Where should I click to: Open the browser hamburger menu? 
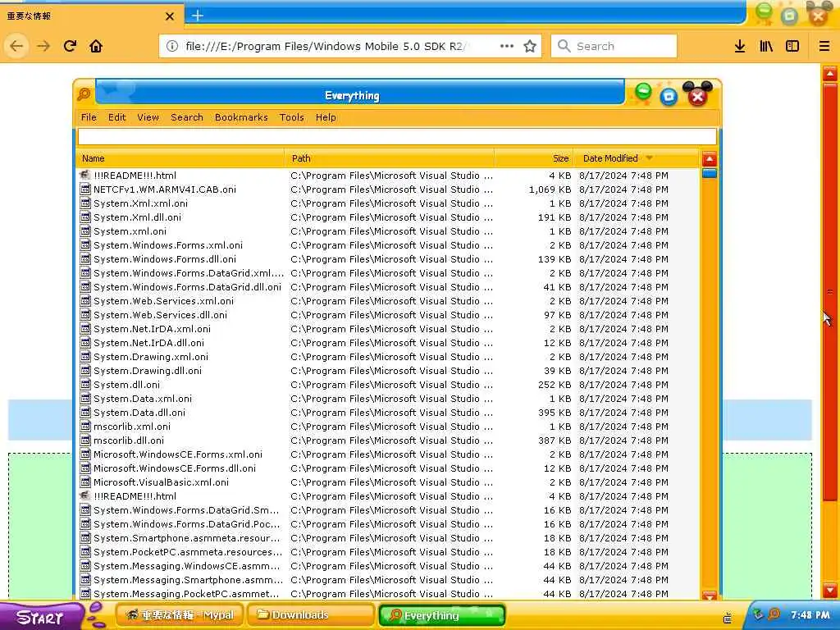tap(824, 47)
